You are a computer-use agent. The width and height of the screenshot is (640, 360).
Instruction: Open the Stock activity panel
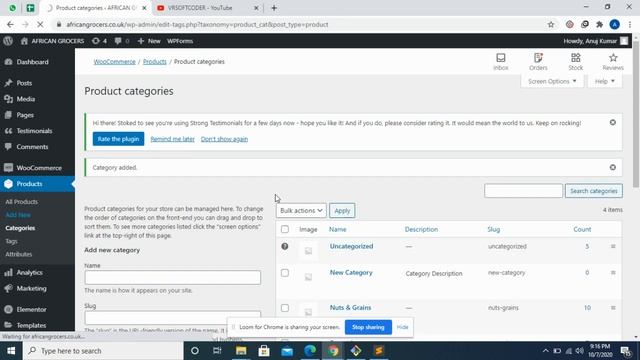point(576,62)
